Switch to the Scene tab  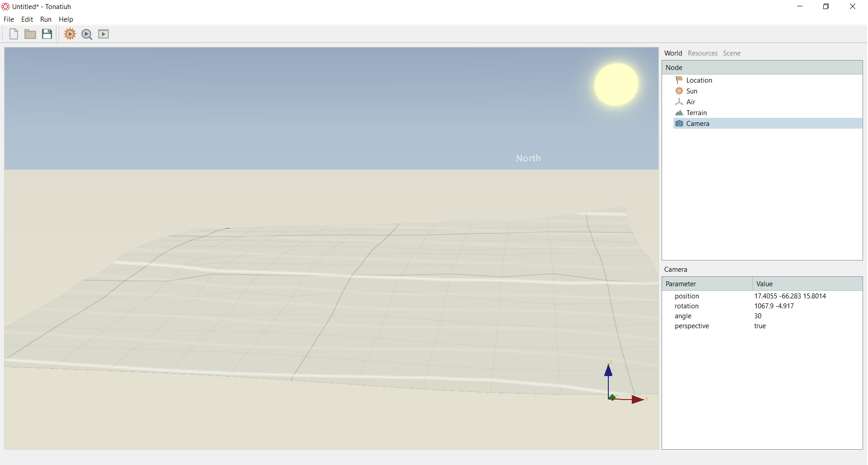click(x=731, y=53)
